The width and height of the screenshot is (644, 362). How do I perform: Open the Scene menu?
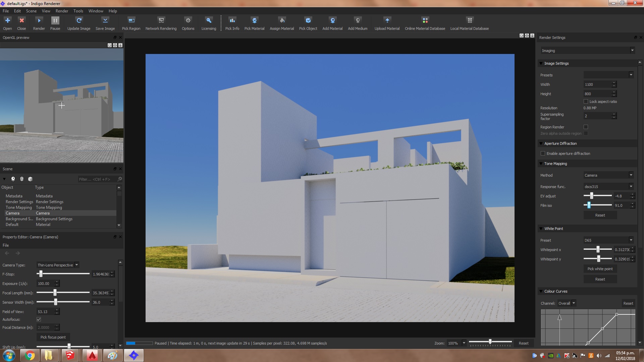[x=31, y=11]
